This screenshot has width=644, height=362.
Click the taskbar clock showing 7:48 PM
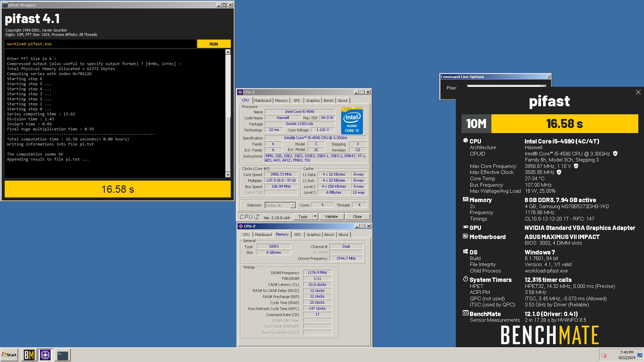pos(627,355)
